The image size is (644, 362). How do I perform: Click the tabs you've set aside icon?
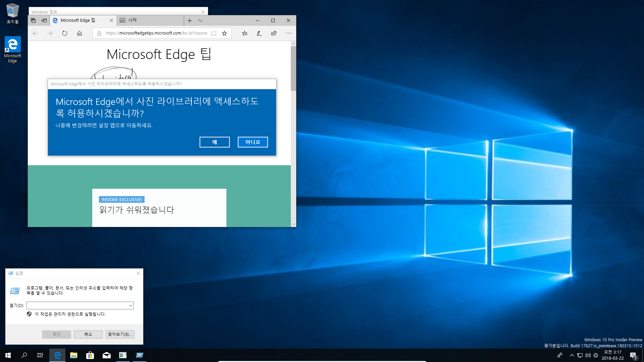click(x=33, y=20)
